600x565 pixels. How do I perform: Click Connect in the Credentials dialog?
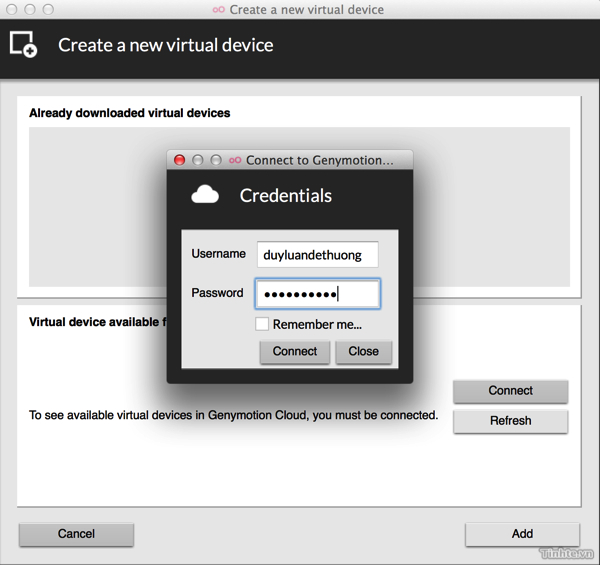pos(295,351)
